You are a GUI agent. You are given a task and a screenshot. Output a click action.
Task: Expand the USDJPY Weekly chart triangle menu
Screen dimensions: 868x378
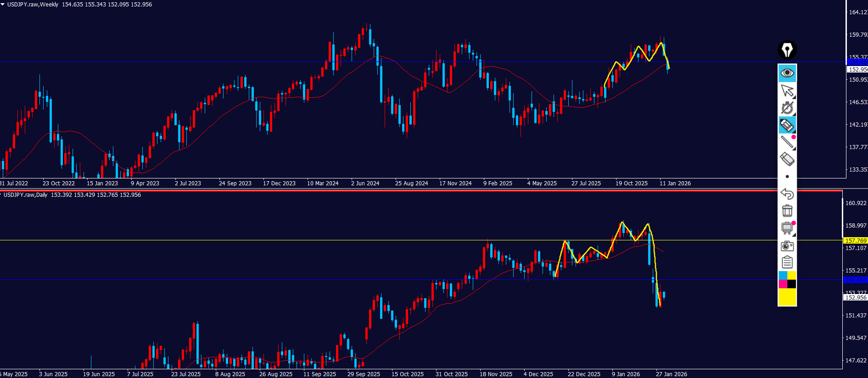pyautogui.click(x=3, y=4)
